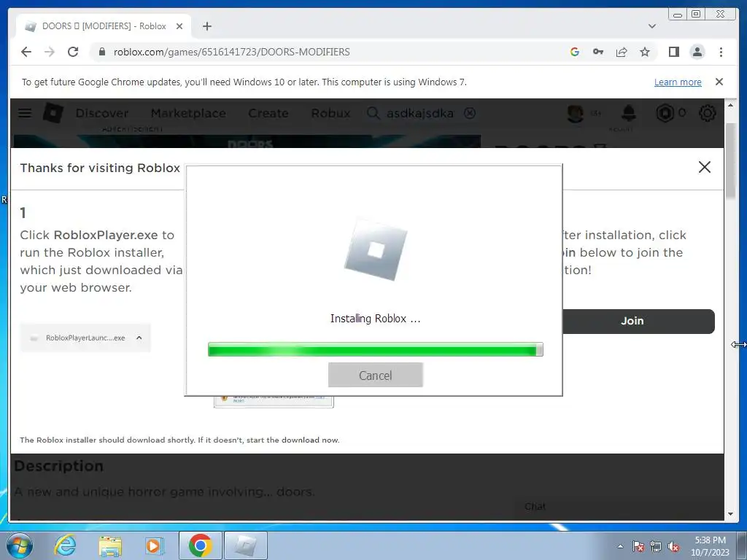
Task: Expand RobloxPlayerLauncher.exe download chevron
Action: 139,338
